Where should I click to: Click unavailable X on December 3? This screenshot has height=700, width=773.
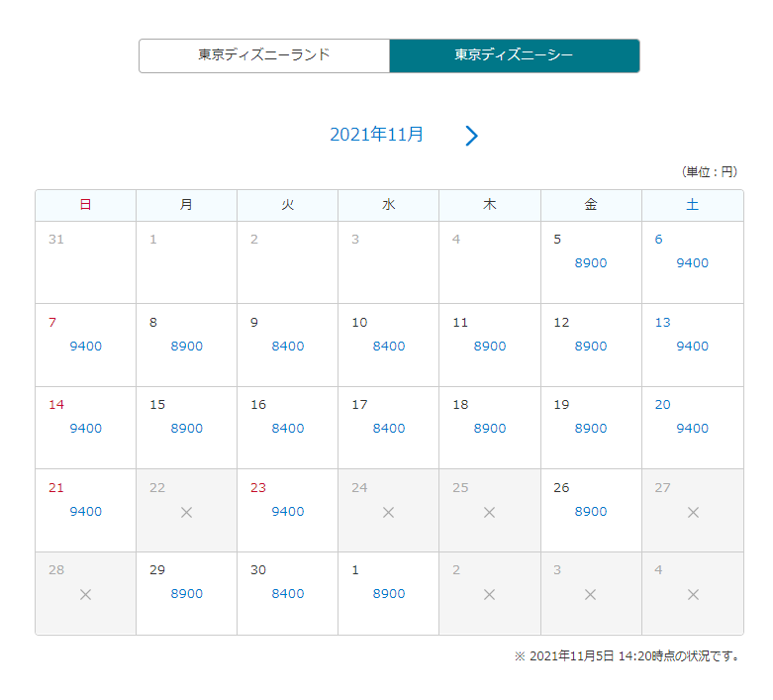pyautogui.click(x=591, y=594)
